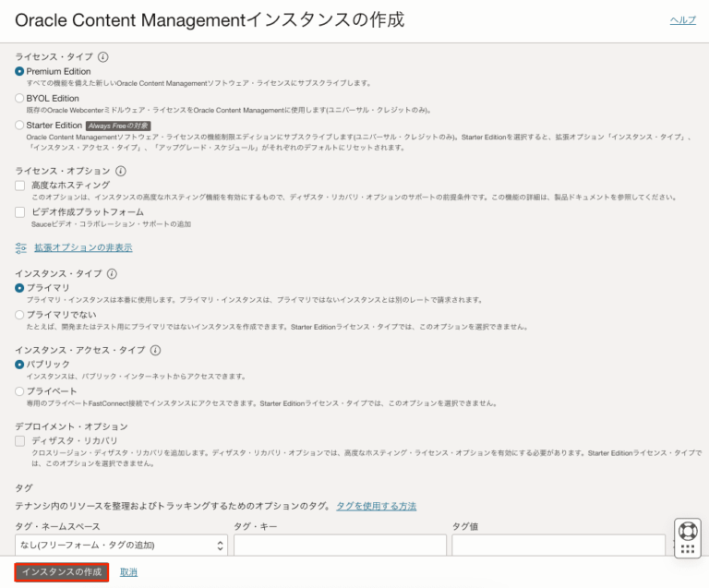Click the 取消 cancel link
The width and height of the screenshot is (709, 588).
[x=128, y=572]
